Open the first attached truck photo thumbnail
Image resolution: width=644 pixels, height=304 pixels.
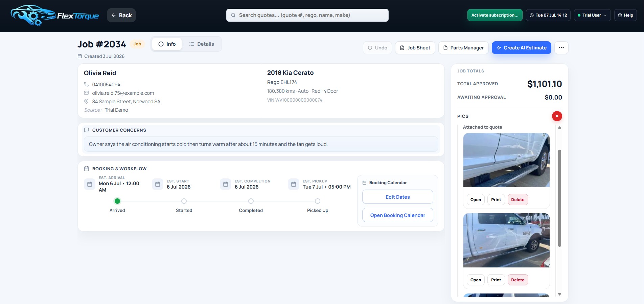(506, 160)
